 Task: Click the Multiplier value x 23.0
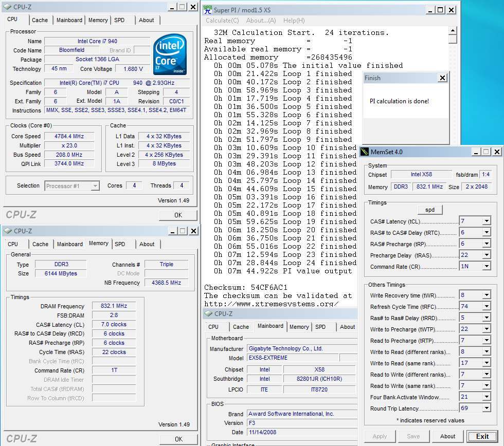tap(69, 145)
